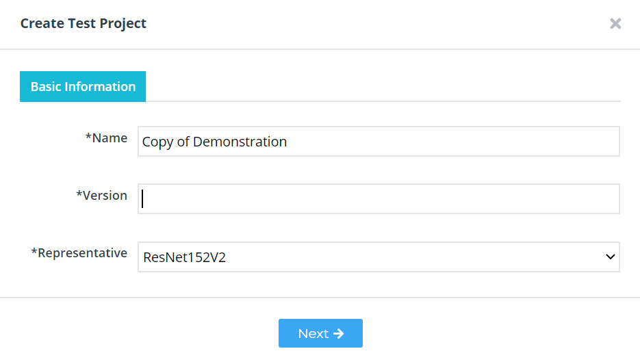Click the Representative dropdown chevron arrow
This screenshot has width=640, height=364.
coord(610,257)
